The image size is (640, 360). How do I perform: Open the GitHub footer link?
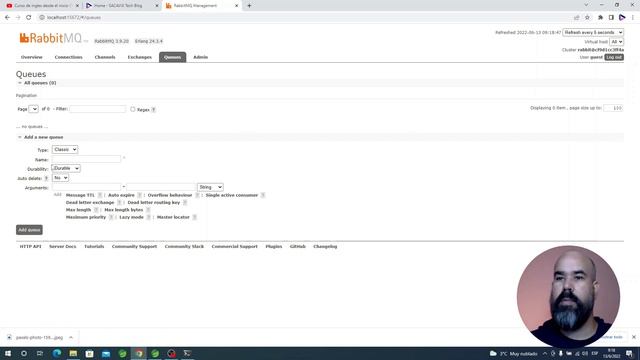coord(298,247)
